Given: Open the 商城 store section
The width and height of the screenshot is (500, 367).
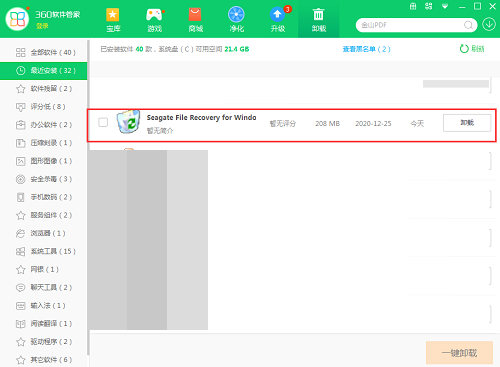Looking at the screenshot, I should point(195,20).
